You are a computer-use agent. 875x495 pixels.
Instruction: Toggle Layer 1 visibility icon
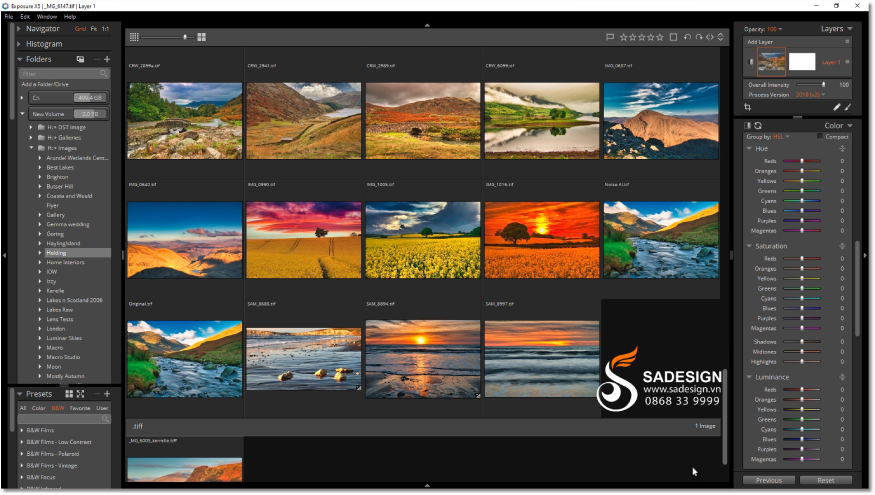pos(751,62)
